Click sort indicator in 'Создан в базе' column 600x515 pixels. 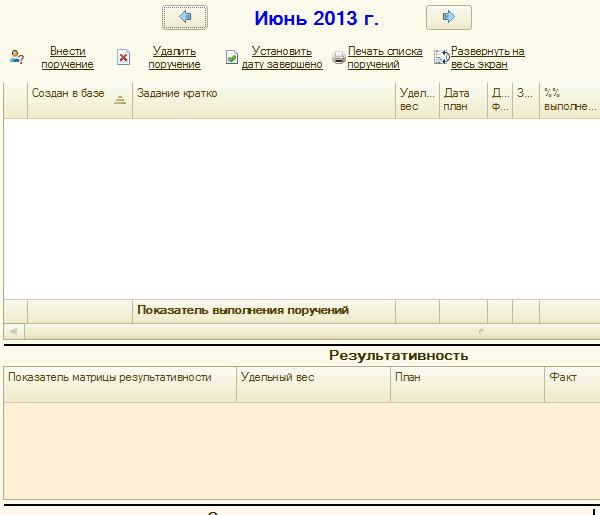click(x=120, y=99)
